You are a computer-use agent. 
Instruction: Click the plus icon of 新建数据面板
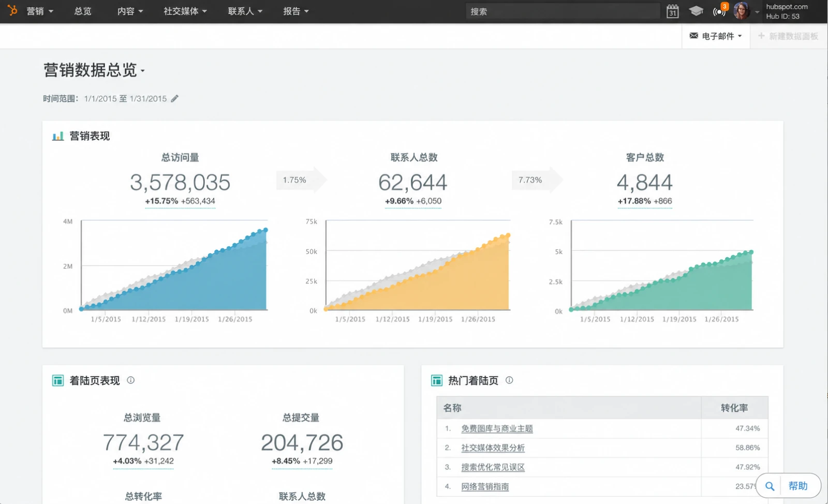[x=761, y=36]
